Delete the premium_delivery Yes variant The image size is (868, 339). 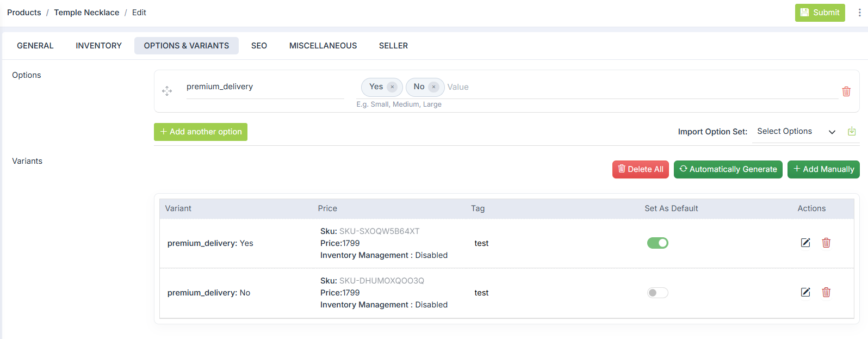point(826,243)
